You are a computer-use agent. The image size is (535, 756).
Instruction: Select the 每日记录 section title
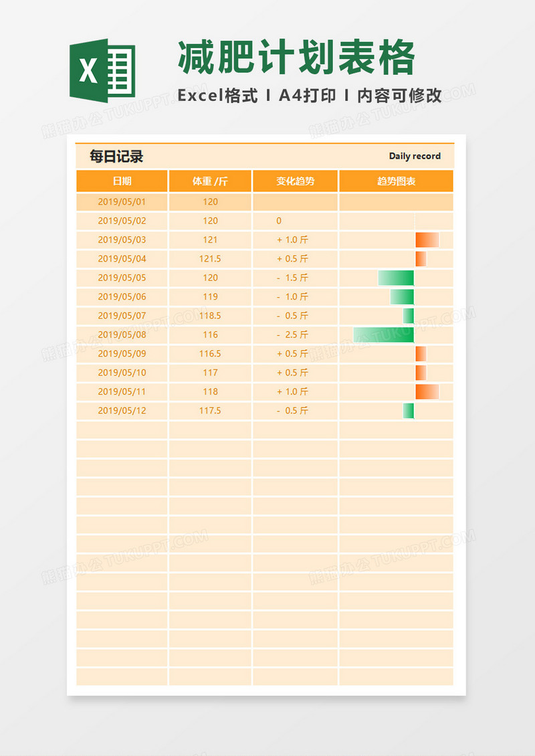pos(116,156)
